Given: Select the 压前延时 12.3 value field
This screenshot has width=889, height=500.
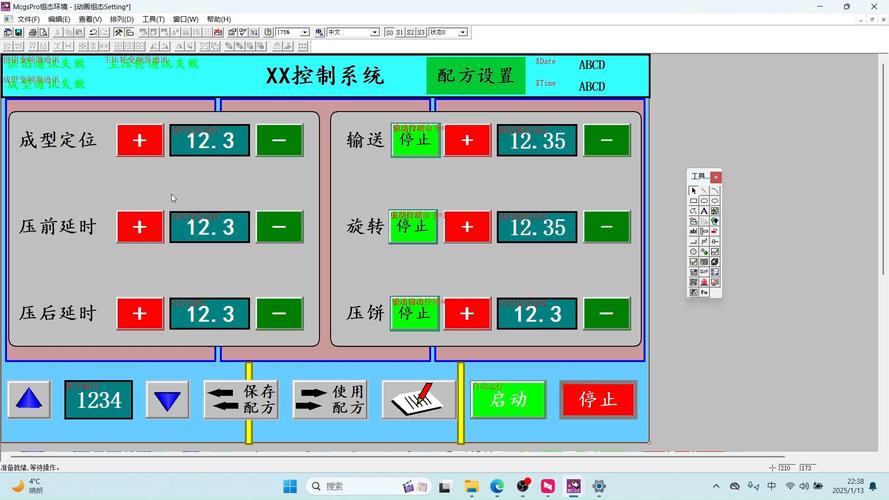Looking at the screenshot, I should tap(210, 227).
